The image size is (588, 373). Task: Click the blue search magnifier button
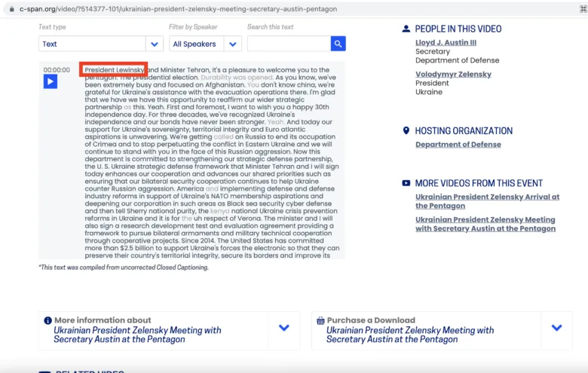[338, 44]
